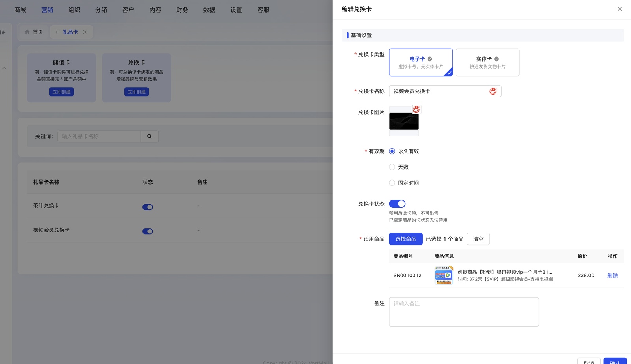Select the 天数 validity radio option
The height and width of the screenshot is (364, 631).
point(392,167)
